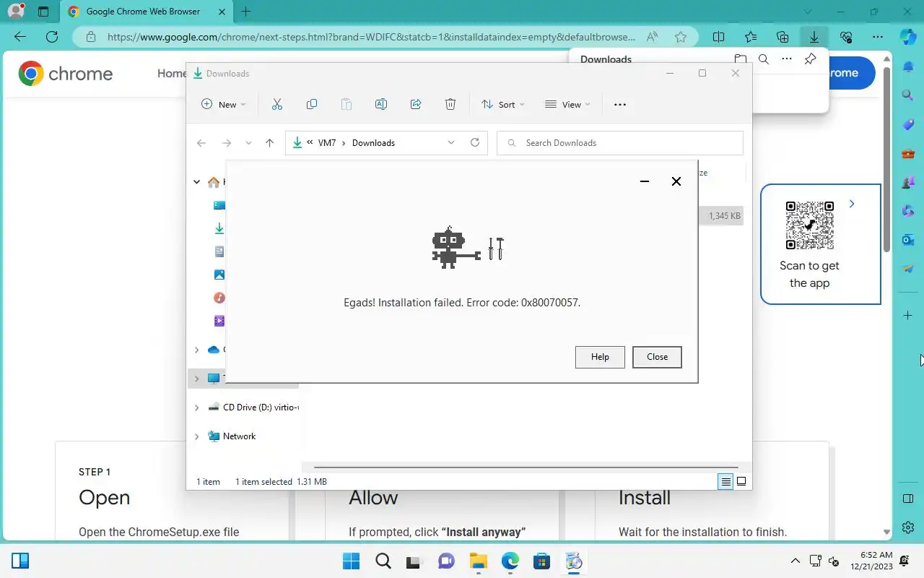The image size is (924, 578).
Task: Expand the OneDrive tree node
Action: click(196, 350)
